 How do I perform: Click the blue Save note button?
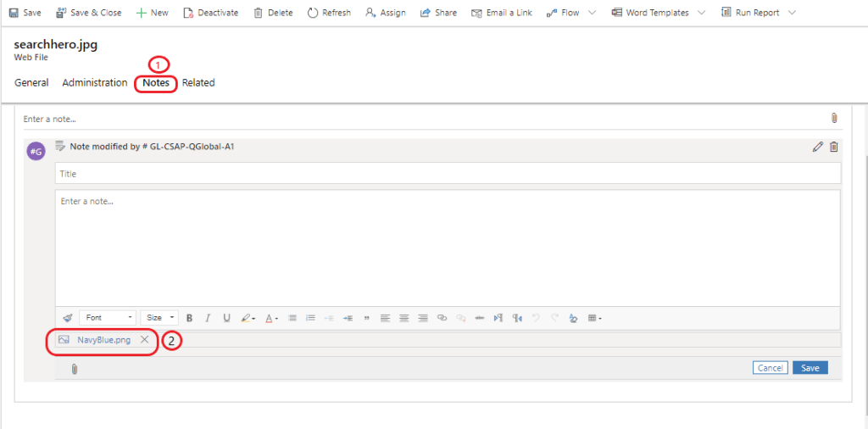coord(810,368)
